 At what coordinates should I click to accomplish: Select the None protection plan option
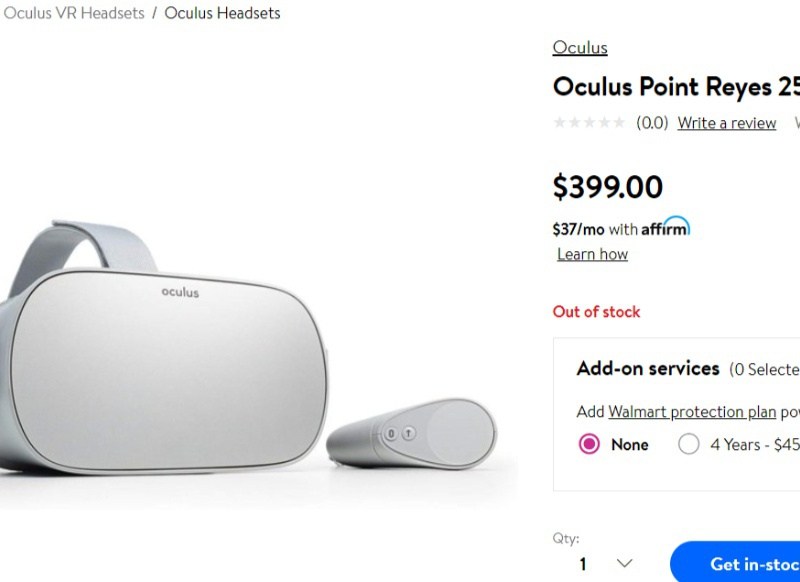click(x=589, y=444)
